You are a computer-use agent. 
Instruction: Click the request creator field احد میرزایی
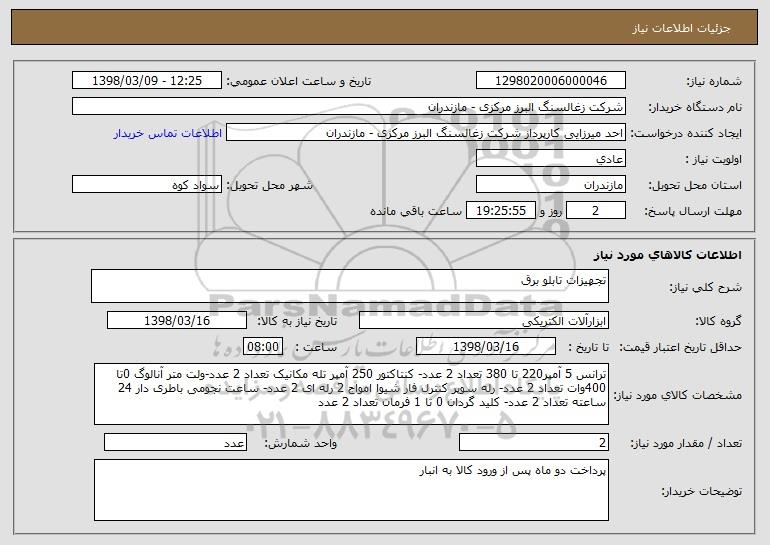click(x=426, y=133)
